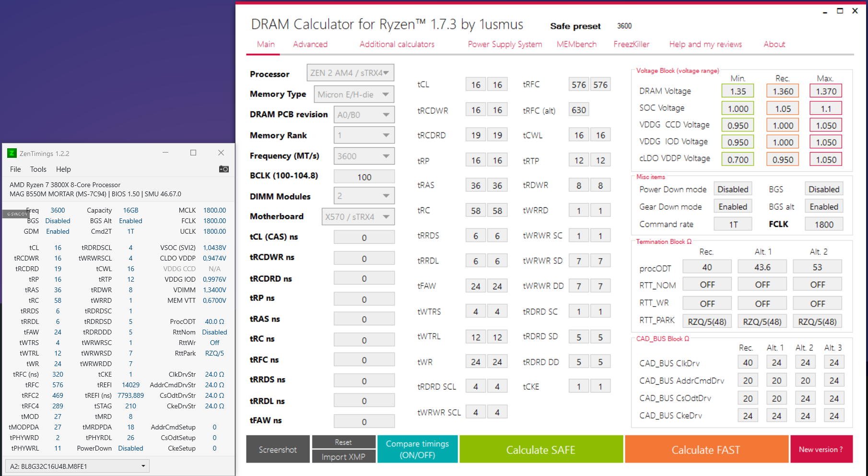Viewport: 868px width, 476px height.
Task: Click the Screenshot button
Action: (278, 450)
